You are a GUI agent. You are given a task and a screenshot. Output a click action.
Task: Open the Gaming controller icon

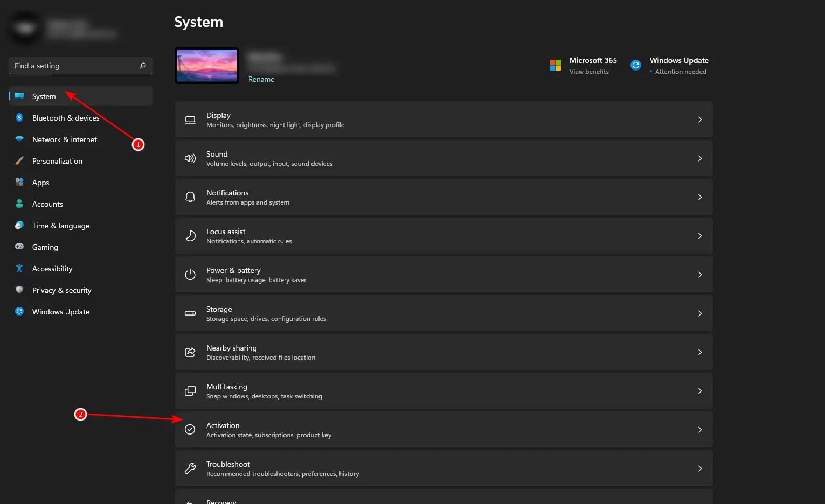pyautogui.click(x=19, y=247)
